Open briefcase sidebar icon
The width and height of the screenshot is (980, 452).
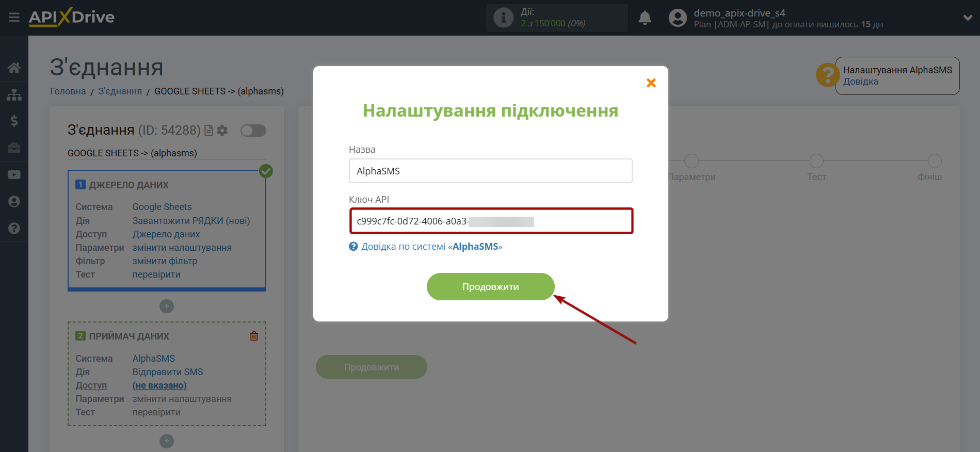click(x=14, y=148)
